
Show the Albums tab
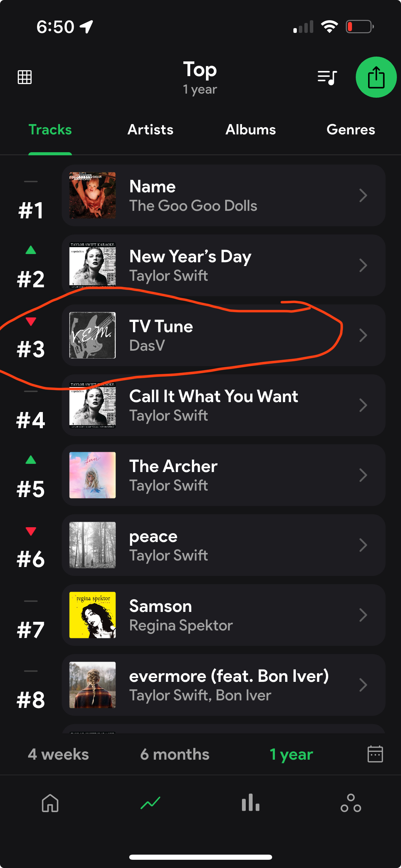251,130
